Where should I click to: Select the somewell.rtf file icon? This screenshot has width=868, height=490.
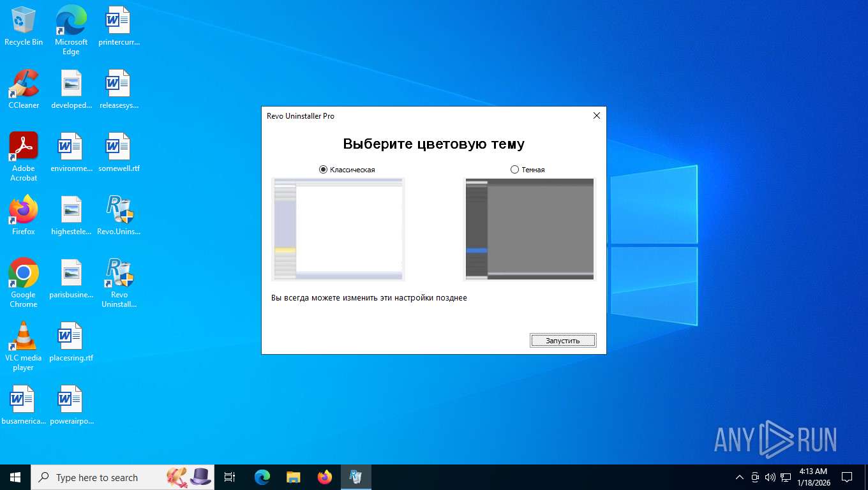119,152
